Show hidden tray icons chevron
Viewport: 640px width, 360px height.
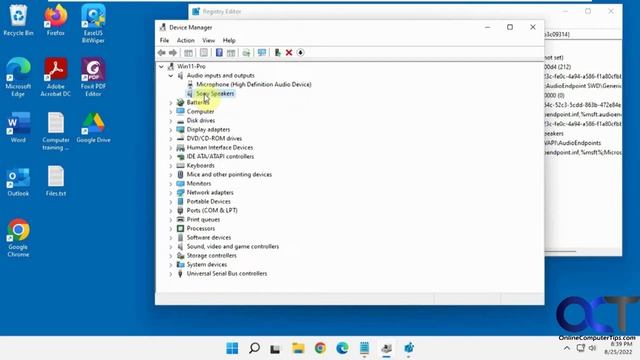click(567, 348)
